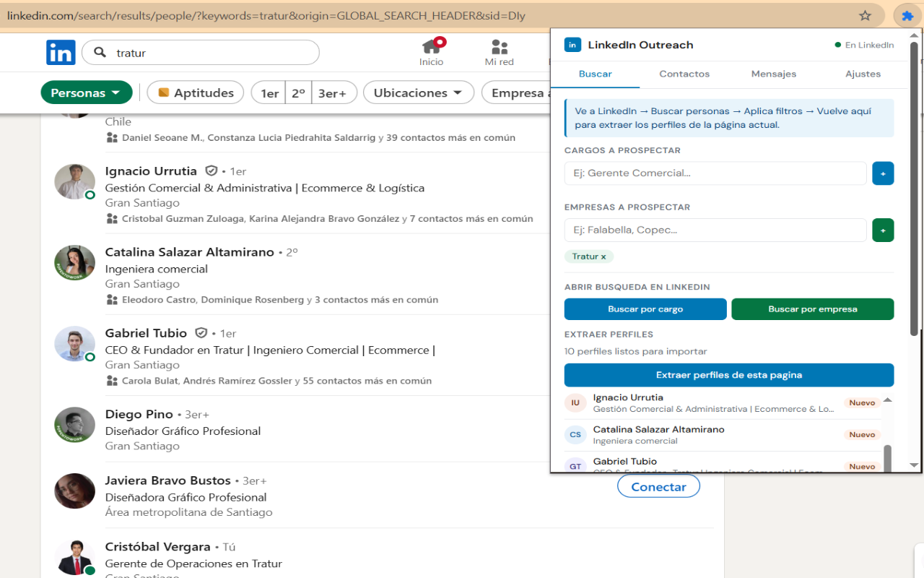Viewport: 924px width, 578px height.
Task: Switch to the Ajustes tab
Action: 863,74
